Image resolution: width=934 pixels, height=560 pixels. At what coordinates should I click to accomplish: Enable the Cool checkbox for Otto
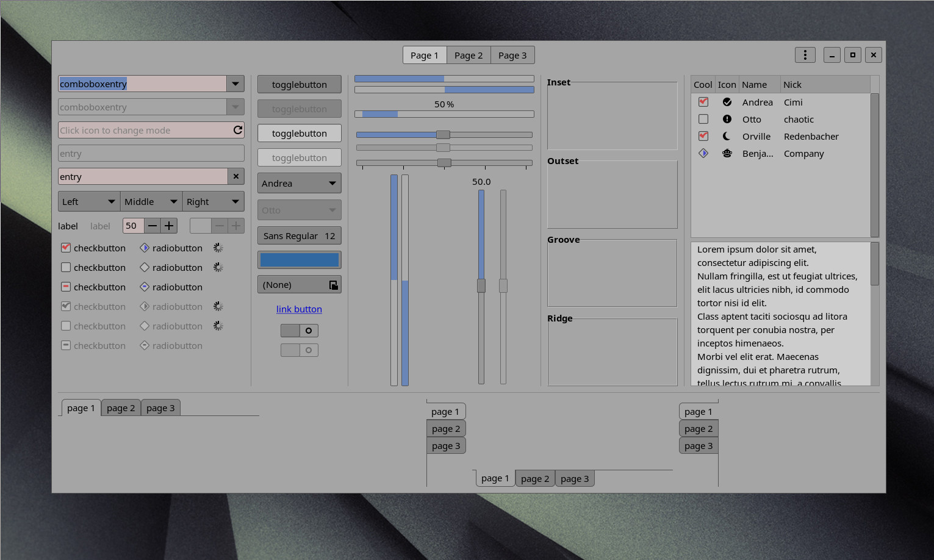point(703,119)
